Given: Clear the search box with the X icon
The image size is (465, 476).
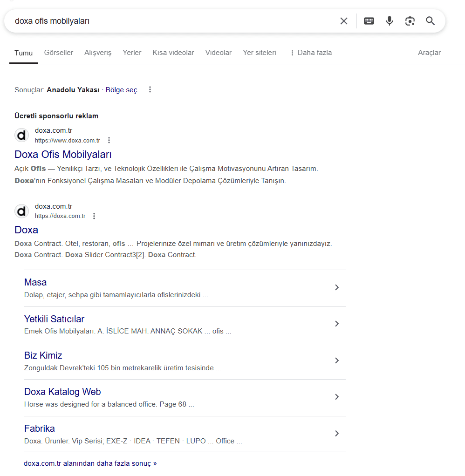Looking at the screenshot, I should tap(344, 21).
